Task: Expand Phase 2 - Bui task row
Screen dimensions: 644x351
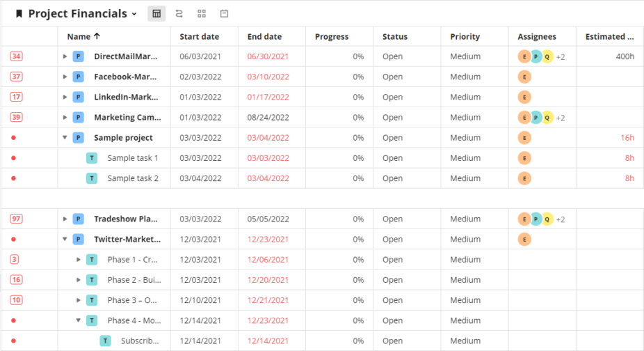Action: pyautogui.click(x=79, y=280)
